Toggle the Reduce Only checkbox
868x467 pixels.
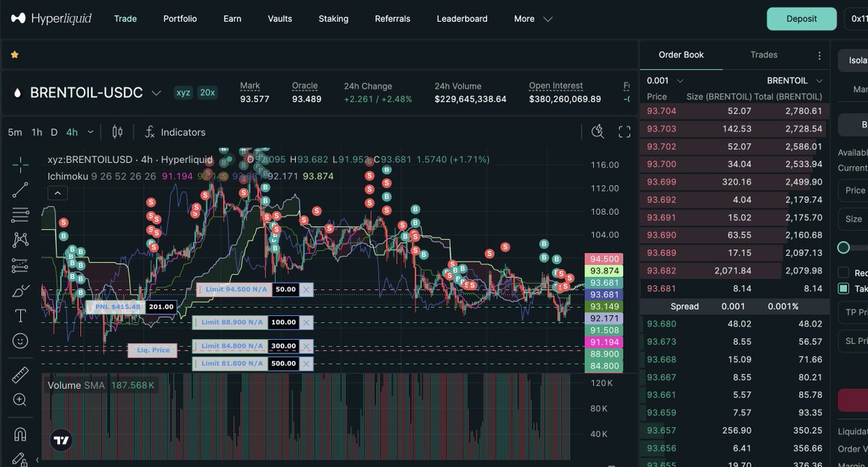click(843, 273)
